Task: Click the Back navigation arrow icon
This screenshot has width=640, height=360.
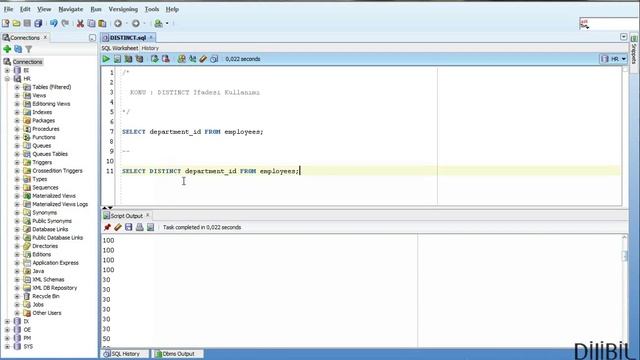Action: (118, 23)
